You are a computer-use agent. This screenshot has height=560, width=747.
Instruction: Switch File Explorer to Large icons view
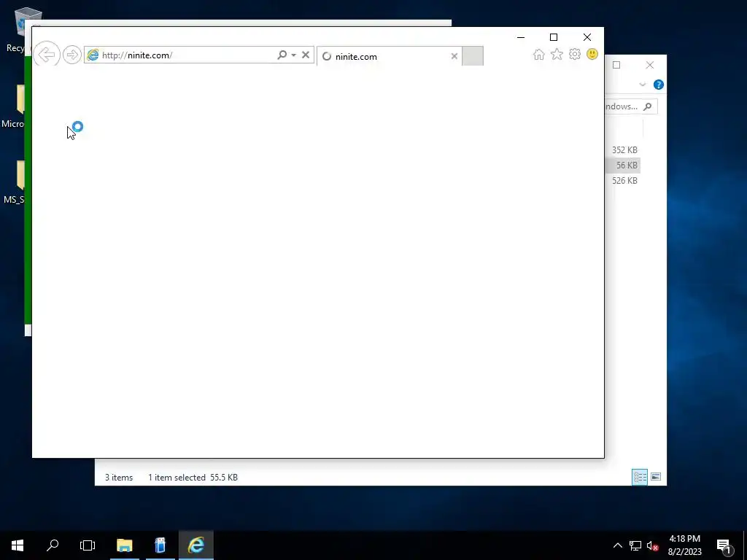tap(656, 477)
